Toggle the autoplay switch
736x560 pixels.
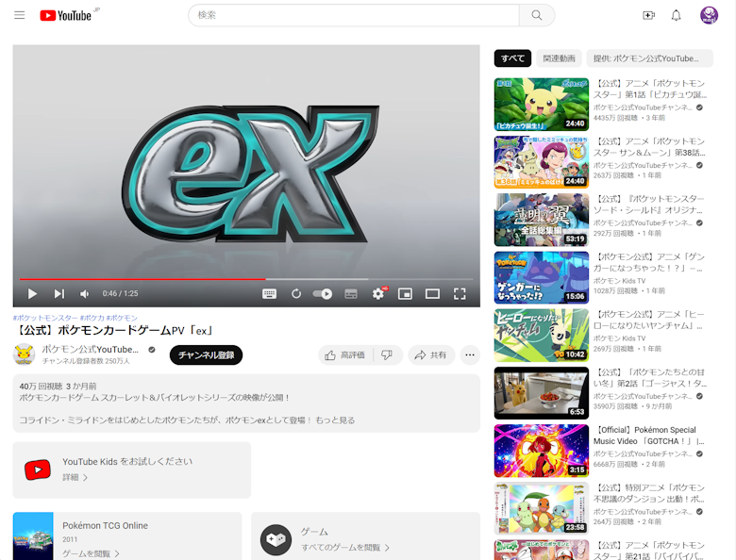(323, 294)
